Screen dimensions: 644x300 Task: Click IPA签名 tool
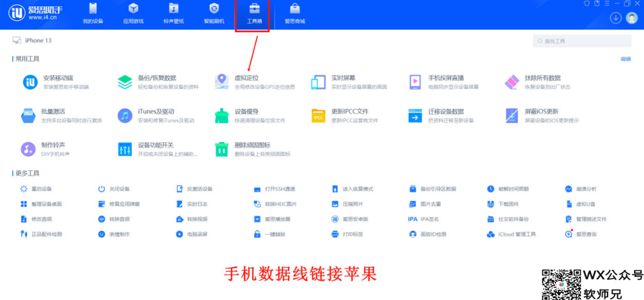pos(423,219)
